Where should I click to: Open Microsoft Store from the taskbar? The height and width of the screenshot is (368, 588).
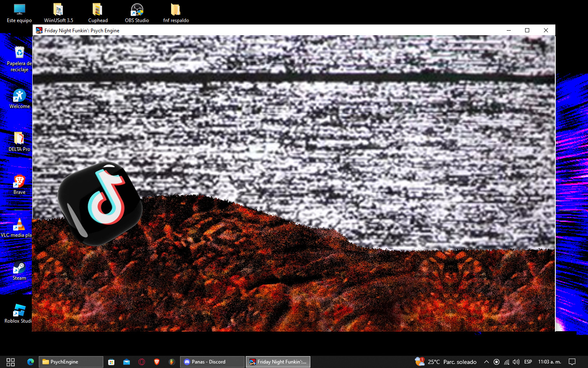[111, 362]
